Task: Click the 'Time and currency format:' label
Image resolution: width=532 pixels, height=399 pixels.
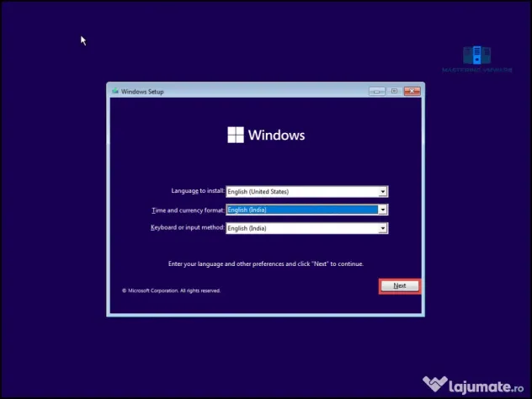Action: [188, 210]
